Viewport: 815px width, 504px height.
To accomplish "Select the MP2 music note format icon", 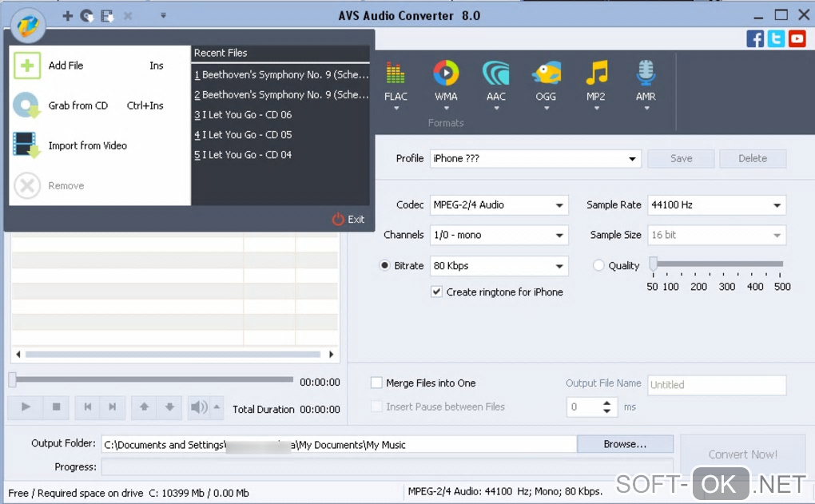I will coord(596,73).
